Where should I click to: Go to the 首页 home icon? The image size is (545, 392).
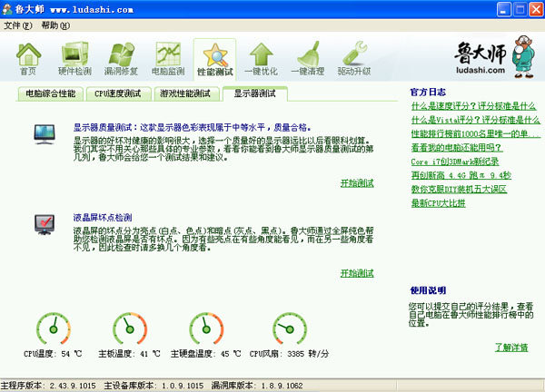click(28, 59)
